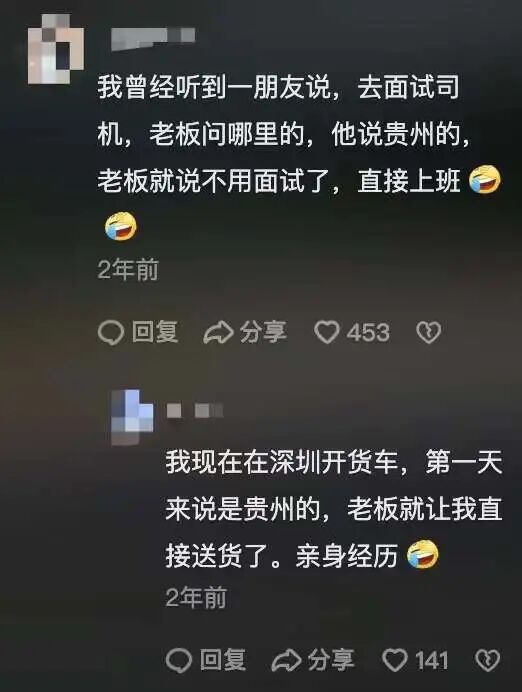Click 回复 text under first comment
Image resolution: width=522 pixels, height=692 pixels.
[x=155, y=332]
